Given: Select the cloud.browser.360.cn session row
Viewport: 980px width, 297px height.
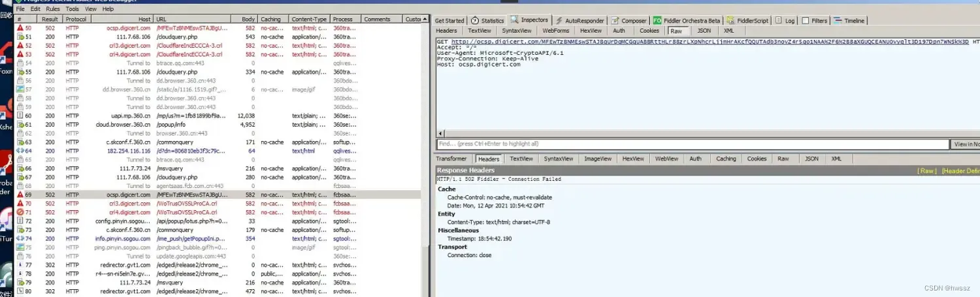Looking at the screenshot, I should pyautogui.click(x=218, y=125).
